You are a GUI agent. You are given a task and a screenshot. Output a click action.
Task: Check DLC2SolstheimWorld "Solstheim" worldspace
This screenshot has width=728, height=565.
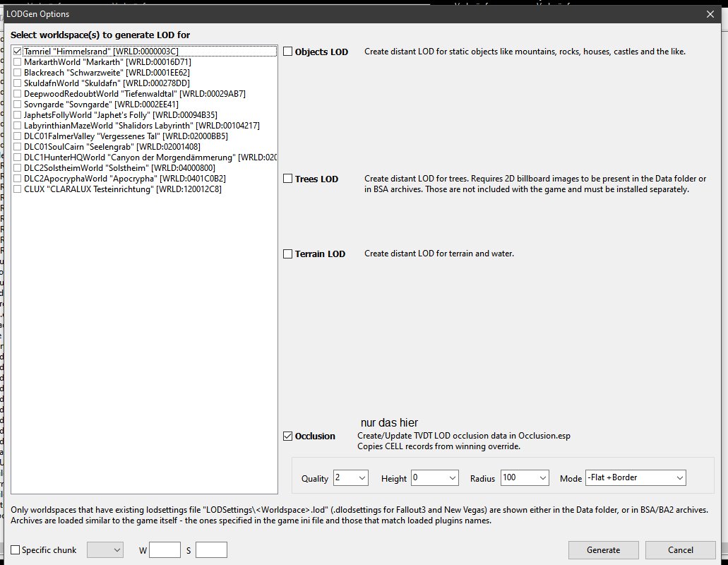(18, 168)
